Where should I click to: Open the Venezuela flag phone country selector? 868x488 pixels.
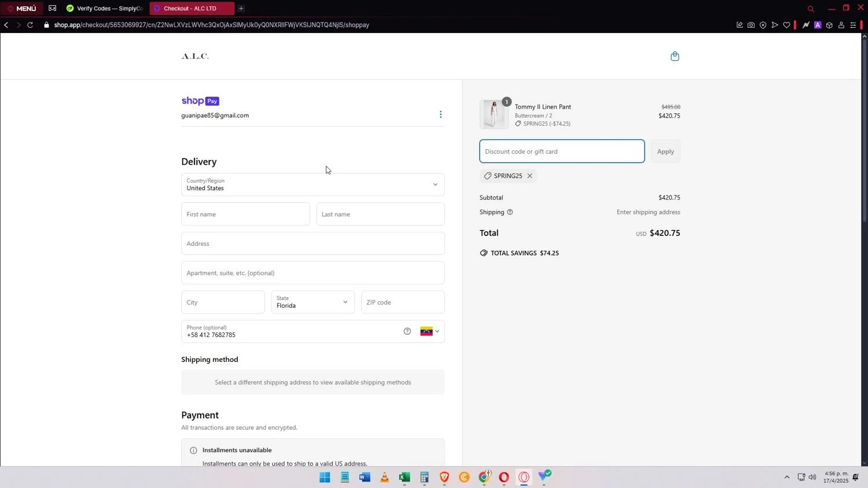coord(429,331)
